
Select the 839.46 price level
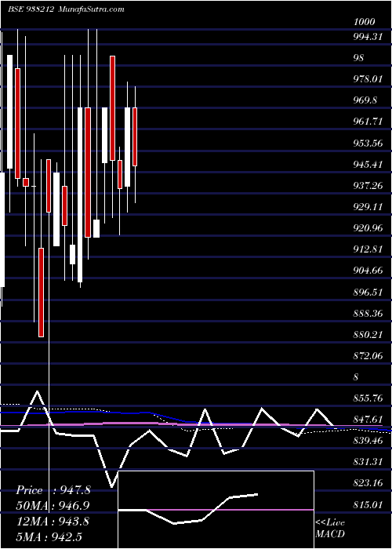tap(368, 441)
